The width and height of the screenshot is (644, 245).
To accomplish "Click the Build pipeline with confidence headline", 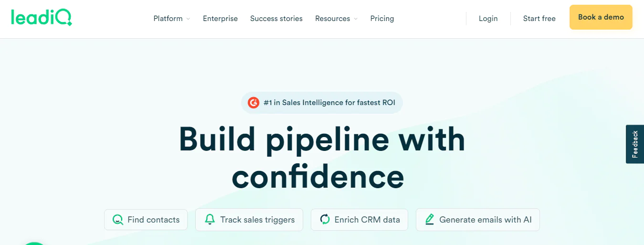I will (322, 158).
